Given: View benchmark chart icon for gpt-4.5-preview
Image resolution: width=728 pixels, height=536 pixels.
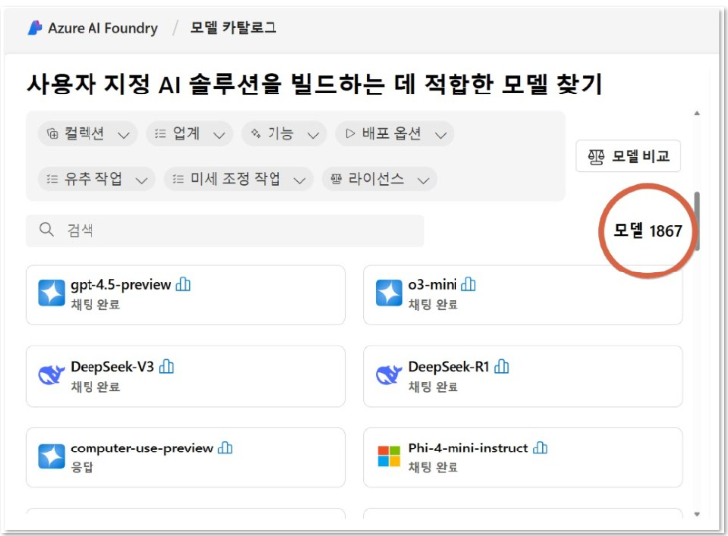Looking at the screenshot, I should coord(183,284).
